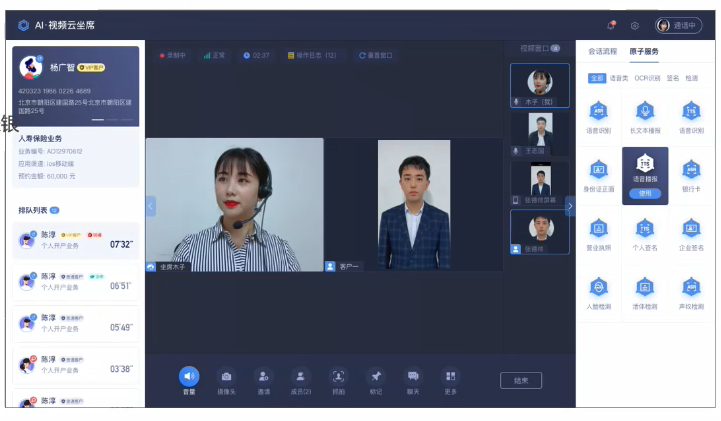Click the 抓拍 snapshot icon

pyautogui.click(x=338, y=376)
